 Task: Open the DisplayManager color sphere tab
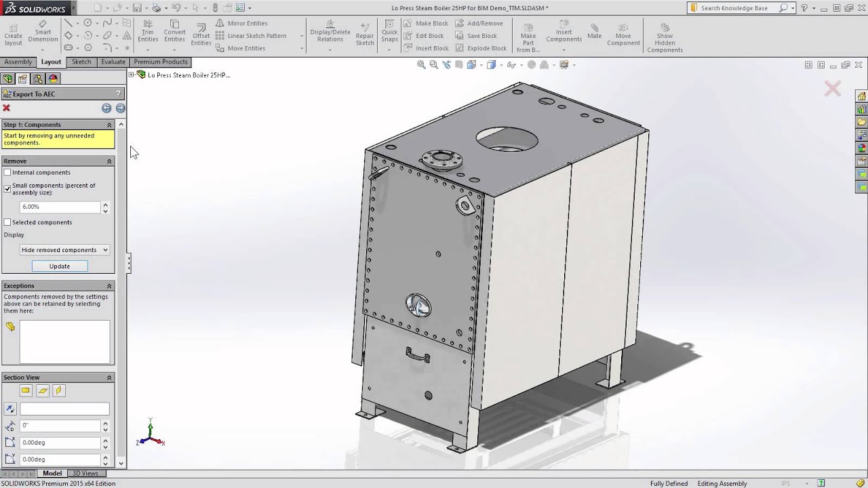coord(53,79)
